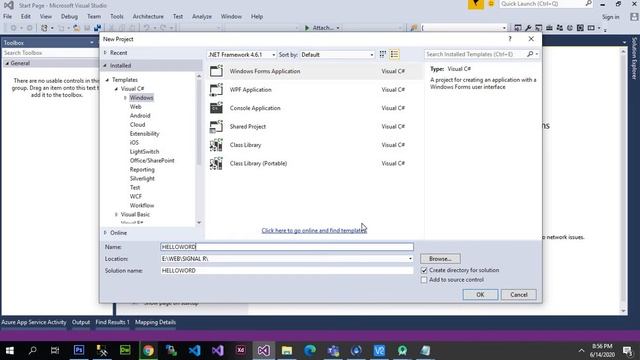Image resolution: width=640 pixels, height=360 pixels.
Task: Open the Architecture menu
Action: (148, 17)
